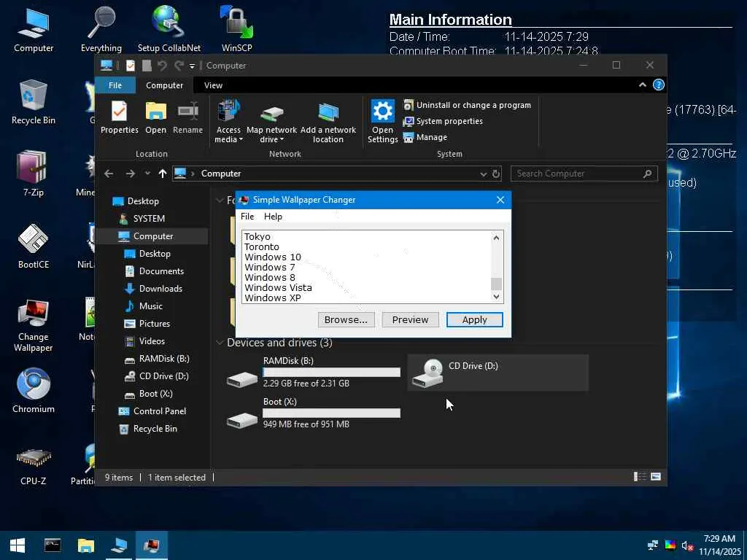
Task: Open the Computer desktop icon
Action: (34, 28)
